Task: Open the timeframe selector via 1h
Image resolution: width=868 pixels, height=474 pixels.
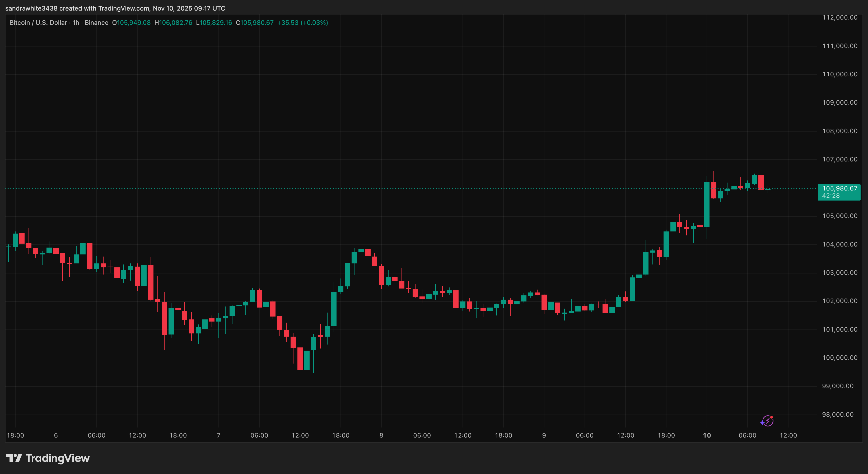Action: coord(77,22)
